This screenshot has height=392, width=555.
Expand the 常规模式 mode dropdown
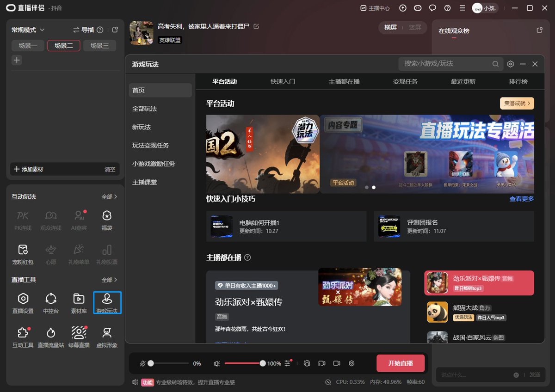[28, 30]
